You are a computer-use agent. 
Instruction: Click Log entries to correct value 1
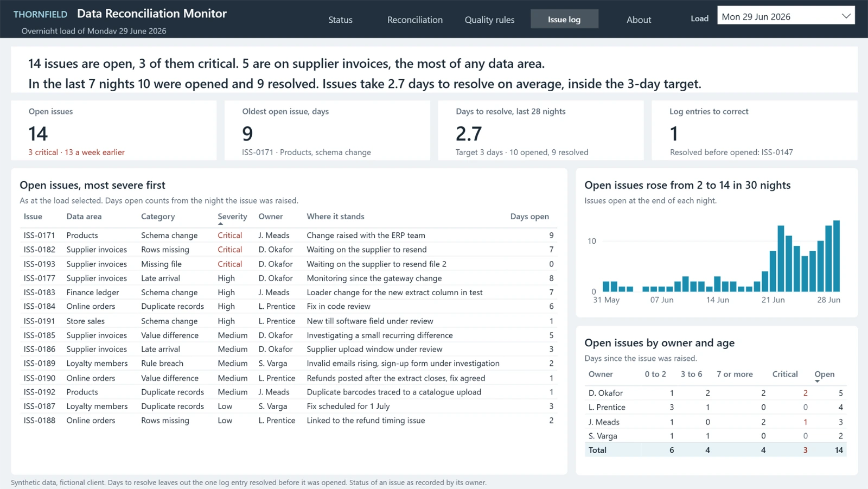[x=674, y=134]
